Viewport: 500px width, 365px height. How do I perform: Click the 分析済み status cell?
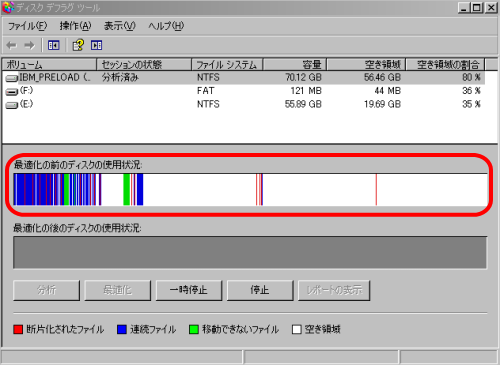coord(120,78)
